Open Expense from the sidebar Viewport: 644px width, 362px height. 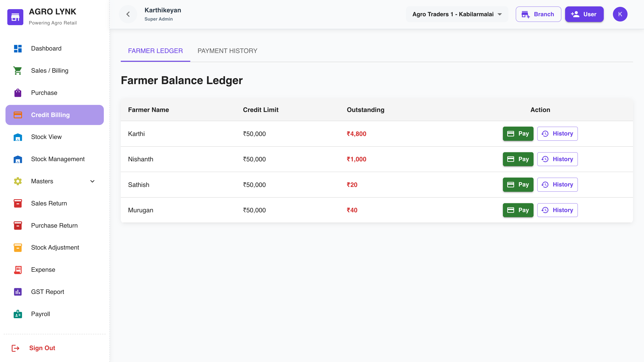(x=54, y=270)
